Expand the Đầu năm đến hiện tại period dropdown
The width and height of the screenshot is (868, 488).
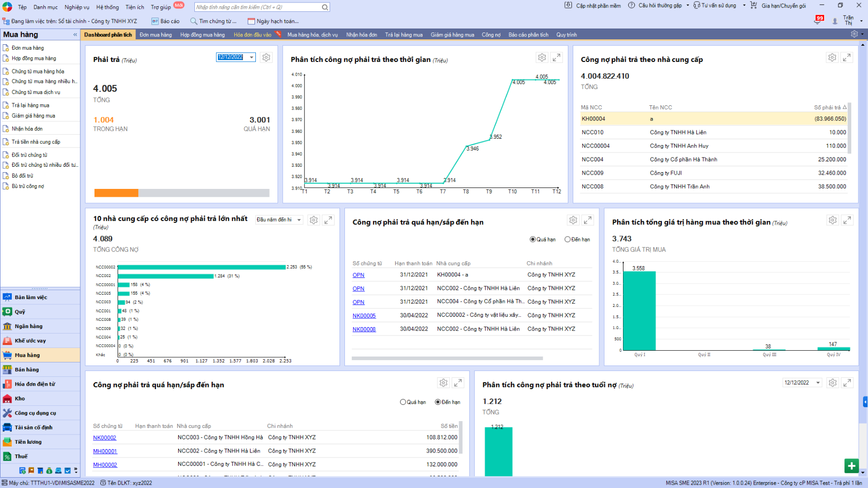pos(299,220)
